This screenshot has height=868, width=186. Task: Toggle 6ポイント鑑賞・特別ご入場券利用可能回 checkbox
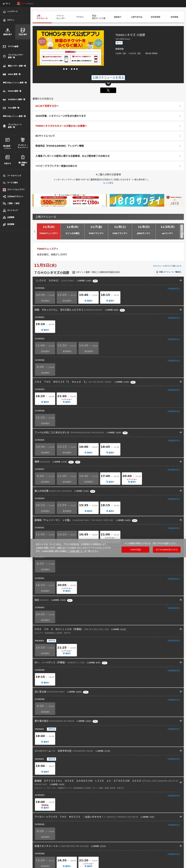pos(74,272)
